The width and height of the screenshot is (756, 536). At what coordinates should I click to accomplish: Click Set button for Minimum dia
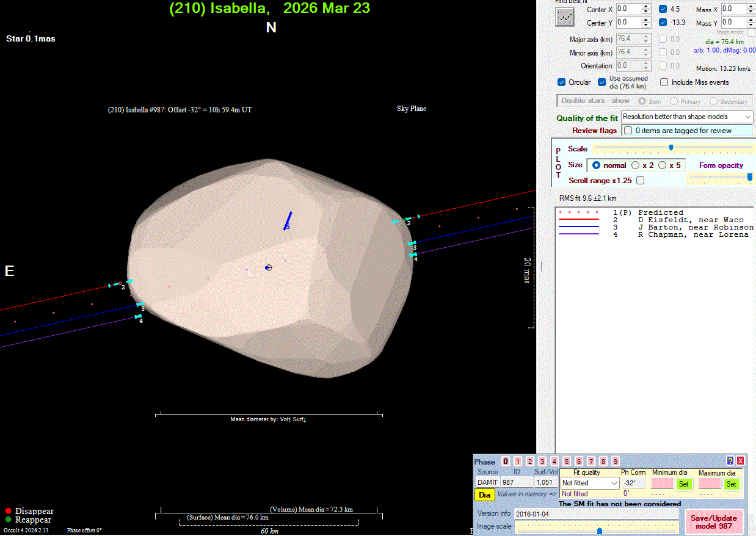click(x=683, y=483)
